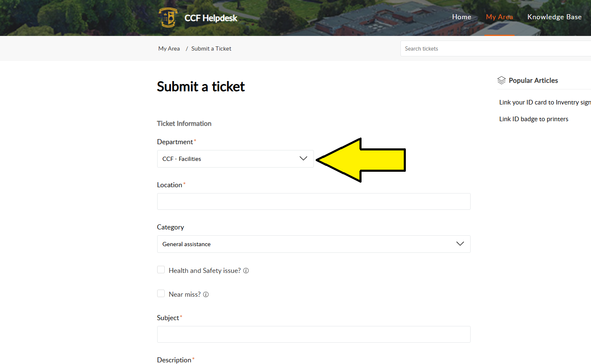The height and width of the screenshot is (364, 591).
Task: Open Link ID badge to printers article
Action: (x=534, y=119)
